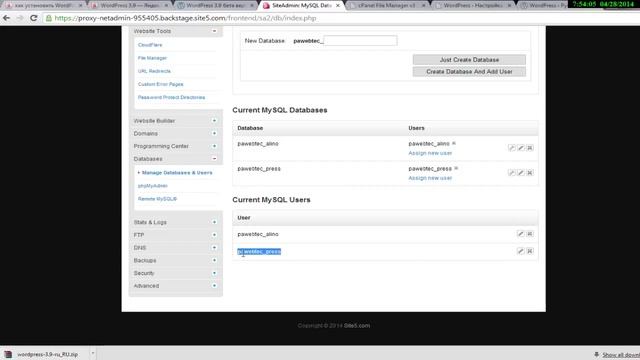Click the highlighted pawebtec_press user name

259,251
